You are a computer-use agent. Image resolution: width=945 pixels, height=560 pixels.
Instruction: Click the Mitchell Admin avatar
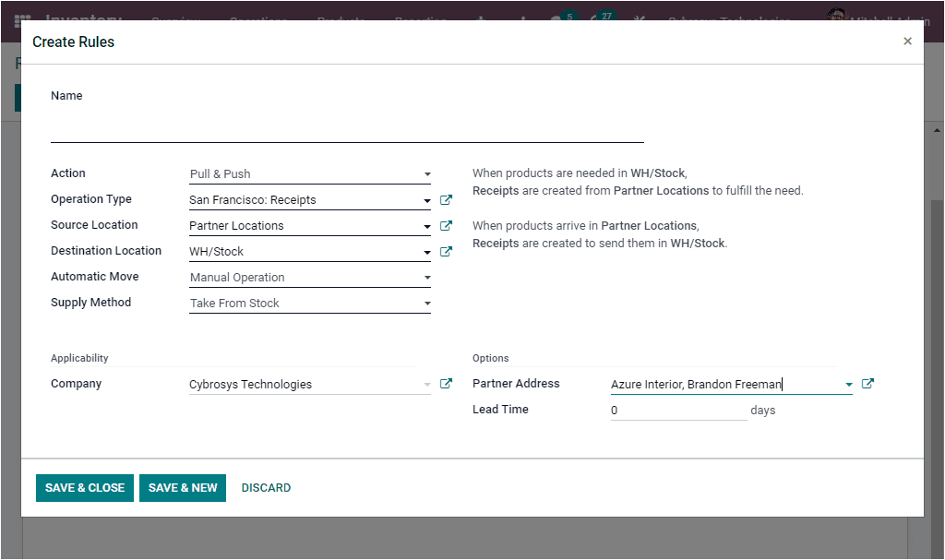click(836, 16)
